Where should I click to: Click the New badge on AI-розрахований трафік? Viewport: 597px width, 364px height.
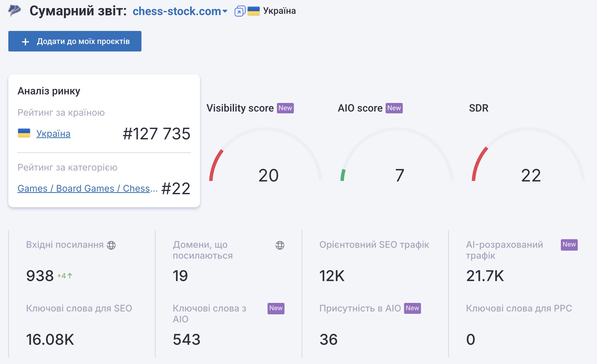pyautogui.click(x=569, y=245)
